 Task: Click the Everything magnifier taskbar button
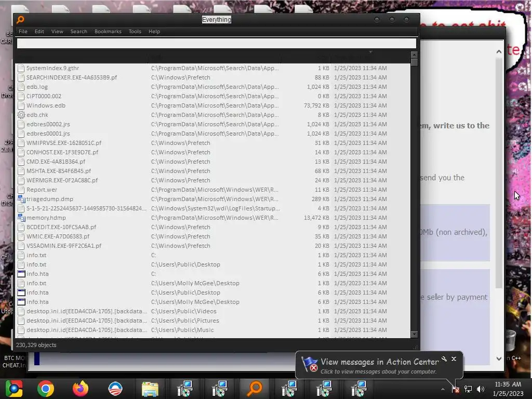coord(255,389)
